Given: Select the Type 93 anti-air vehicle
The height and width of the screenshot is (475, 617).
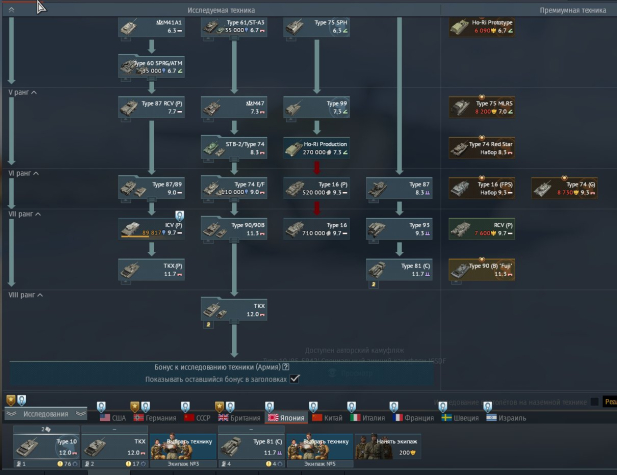Looking at the screenshot, I should 398,229.
